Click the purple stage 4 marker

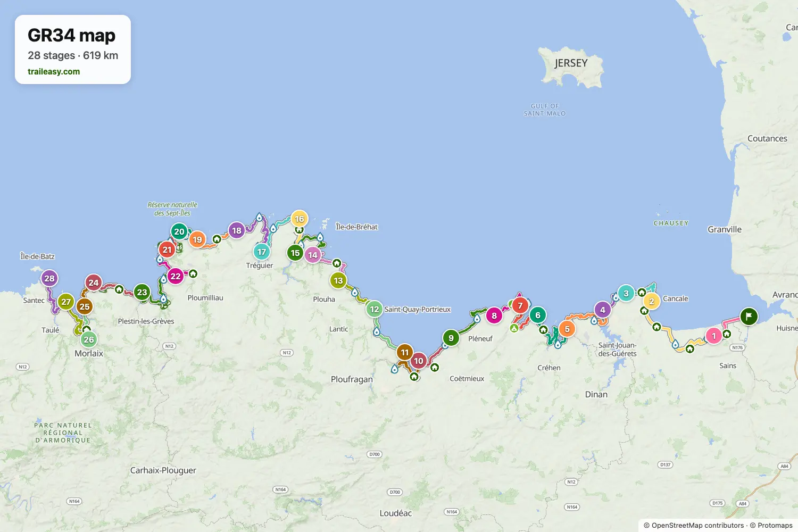pyautogui.click(x=603, y=310)
